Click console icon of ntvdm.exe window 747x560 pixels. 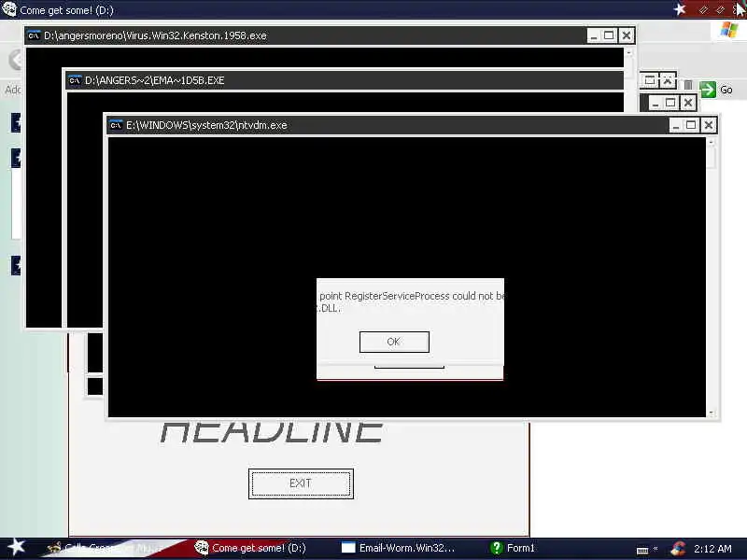tap(116, 125)
